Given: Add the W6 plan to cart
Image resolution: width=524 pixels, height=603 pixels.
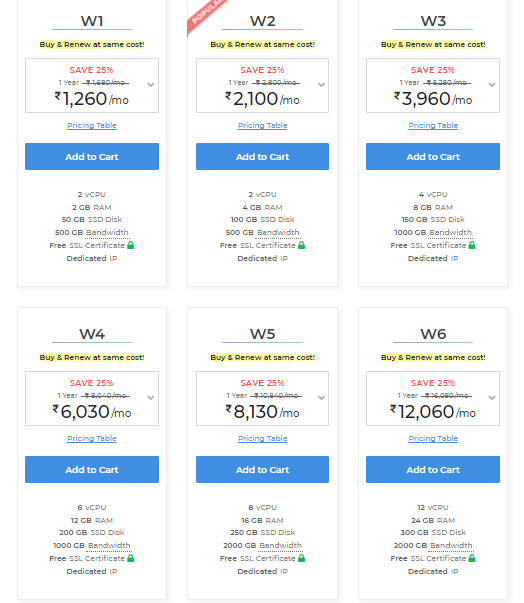Looking at the screenshot, I should point(433,470).
